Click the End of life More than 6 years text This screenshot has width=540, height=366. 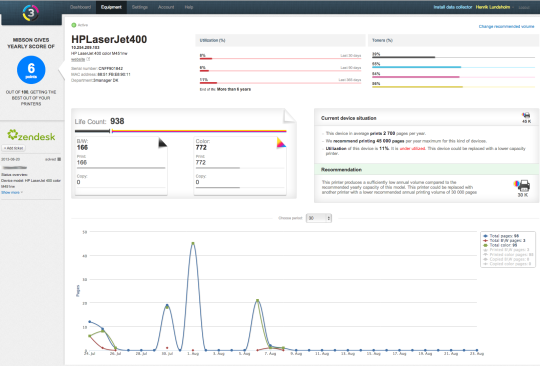click(225, 89)
